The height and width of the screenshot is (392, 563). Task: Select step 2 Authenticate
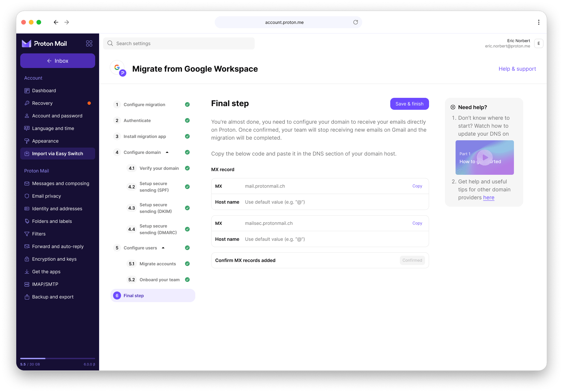(153, 120)
